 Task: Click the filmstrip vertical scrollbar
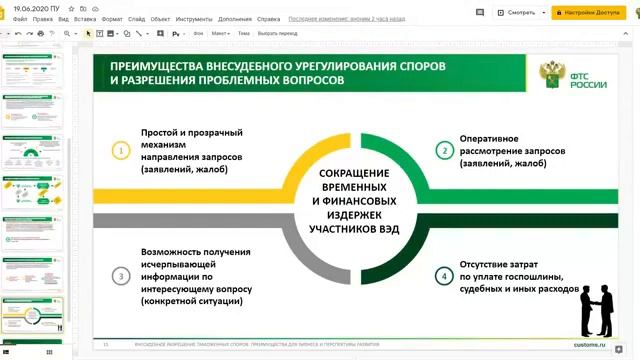point(69,229)
